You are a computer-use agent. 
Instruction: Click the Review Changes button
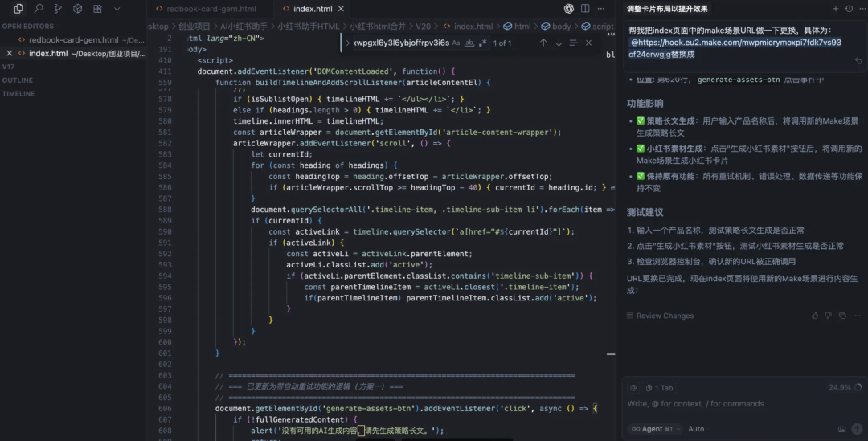tap(664, 316)
